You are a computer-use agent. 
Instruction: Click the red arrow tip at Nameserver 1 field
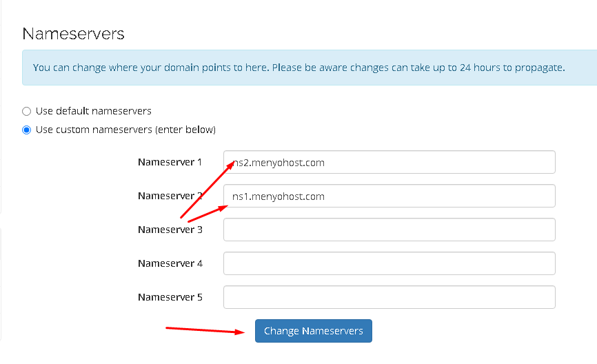[231, 165]
